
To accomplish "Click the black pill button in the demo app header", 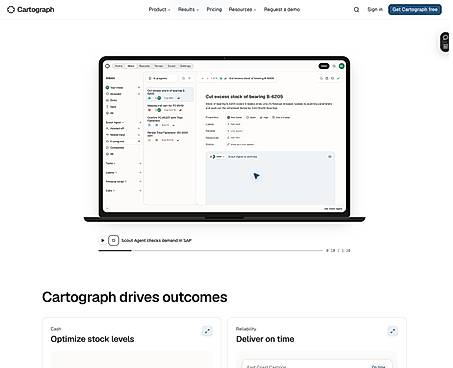I will point(324,66).
